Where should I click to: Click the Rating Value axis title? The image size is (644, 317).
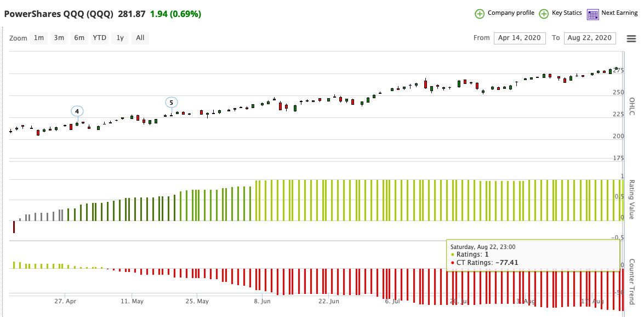[632, 201]
